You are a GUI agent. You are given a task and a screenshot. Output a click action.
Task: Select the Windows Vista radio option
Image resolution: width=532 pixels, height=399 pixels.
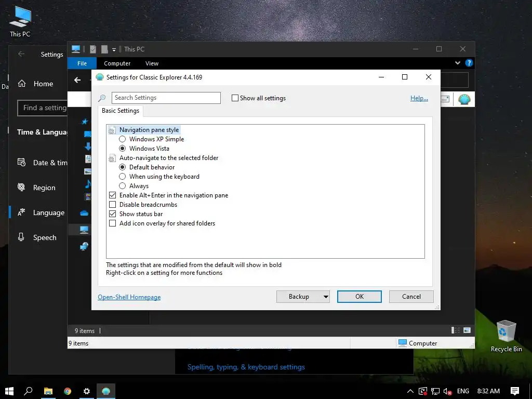123,149
